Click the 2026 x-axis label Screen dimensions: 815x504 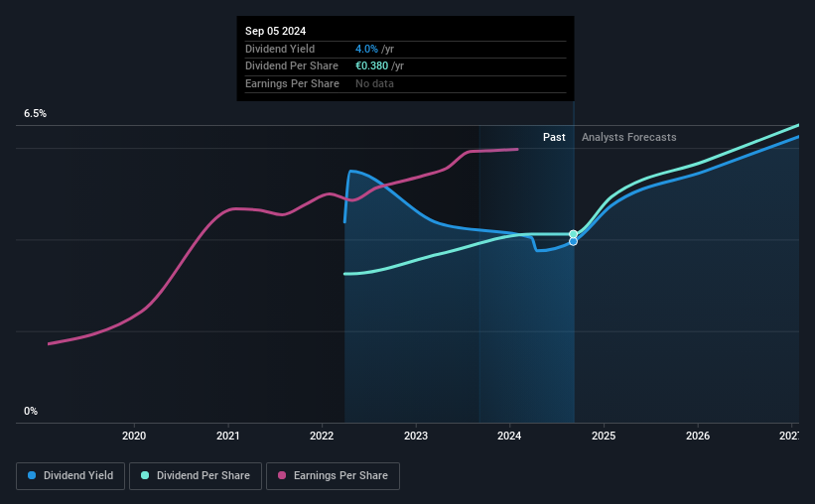pyautogui.click(x=698, y=436)
